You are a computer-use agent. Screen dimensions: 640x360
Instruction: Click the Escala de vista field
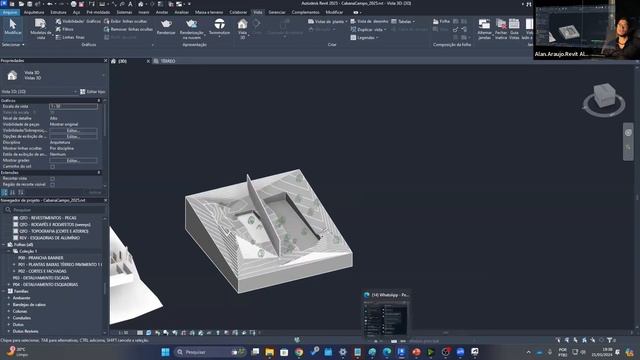coord(73,106)
